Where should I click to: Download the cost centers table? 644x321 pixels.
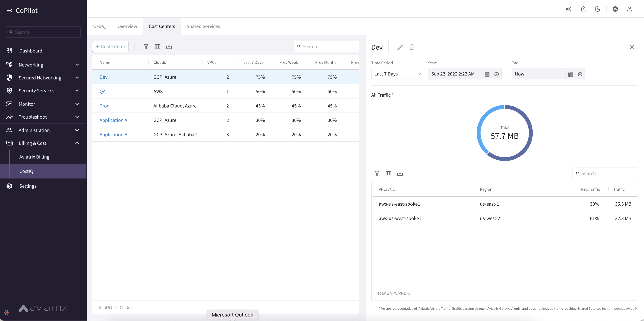click(169, 47)
